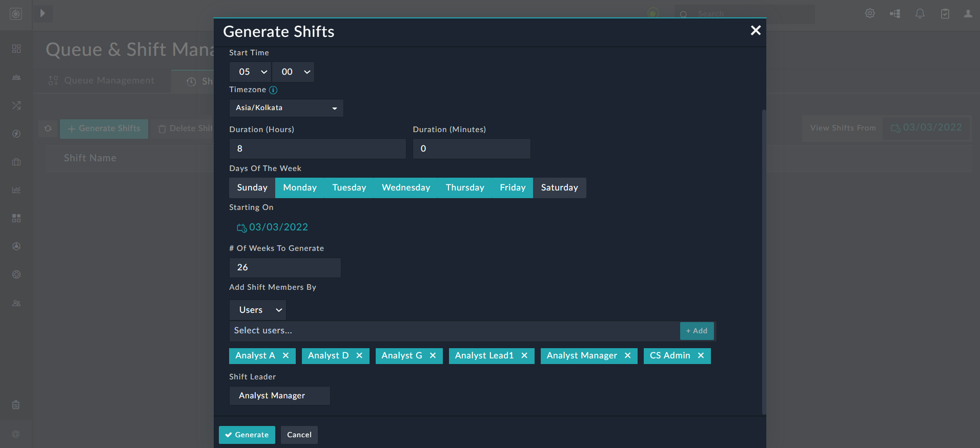
Task: Click the hierarchy icon next to settings gear
Action: pos(895,14)
